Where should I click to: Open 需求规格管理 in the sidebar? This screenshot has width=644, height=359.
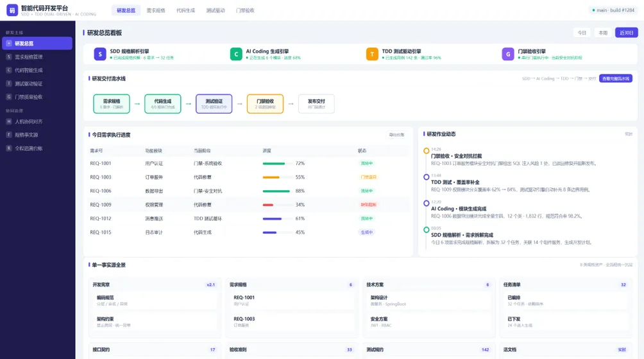click(x=37, y=57)
